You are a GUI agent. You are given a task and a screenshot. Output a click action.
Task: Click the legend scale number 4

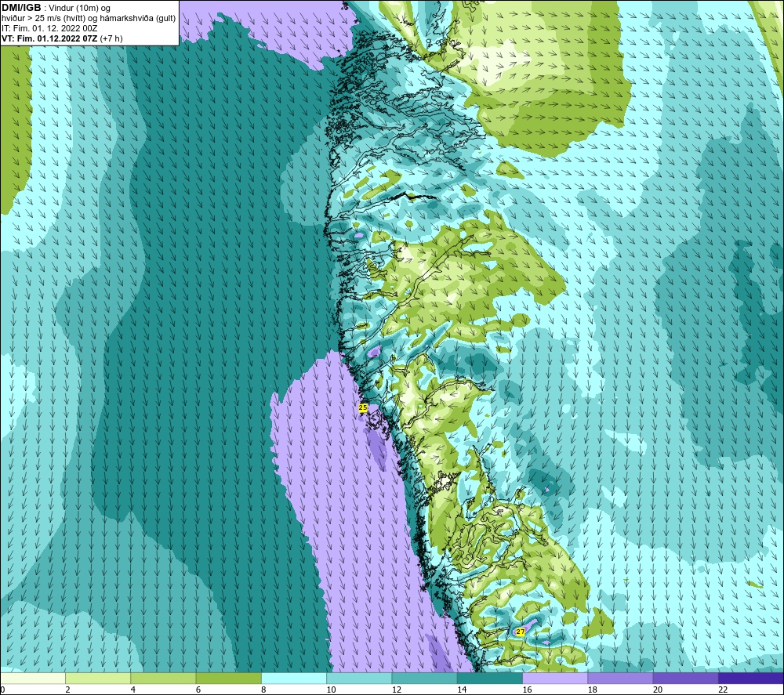click(133, 690)
